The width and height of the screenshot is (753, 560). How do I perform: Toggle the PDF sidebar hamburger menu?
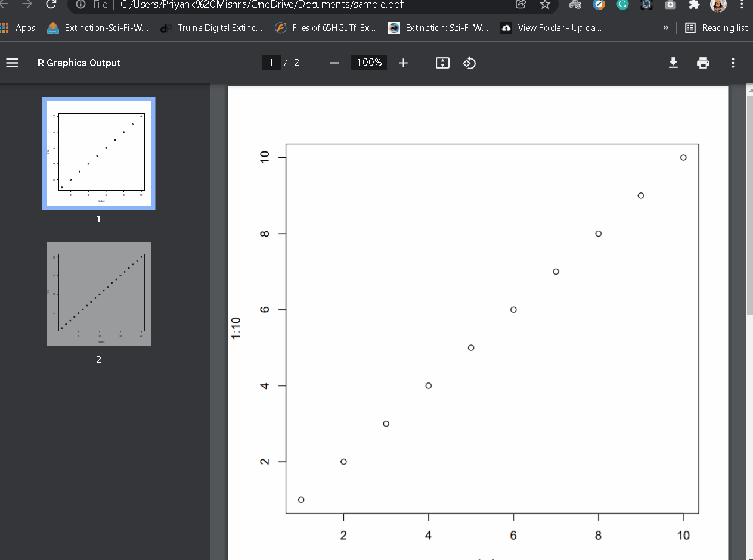click(x=12, y=63)
